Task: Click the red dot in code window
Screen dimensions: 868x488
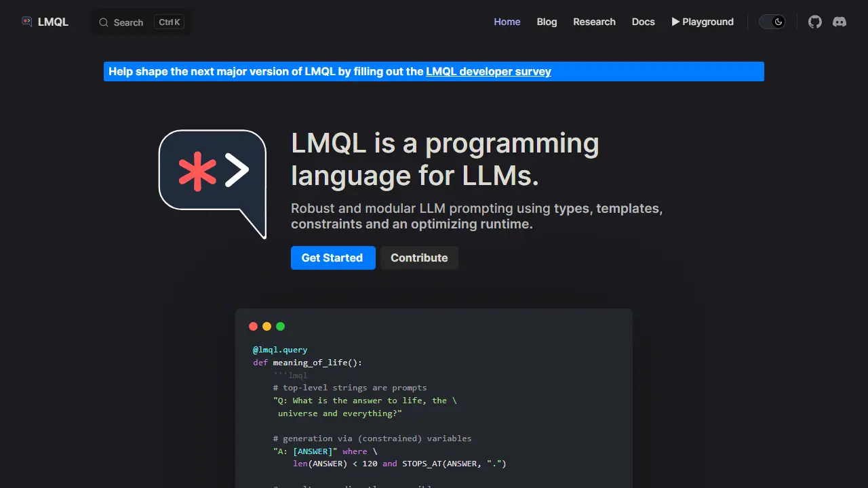Action: tap(253, 326)
